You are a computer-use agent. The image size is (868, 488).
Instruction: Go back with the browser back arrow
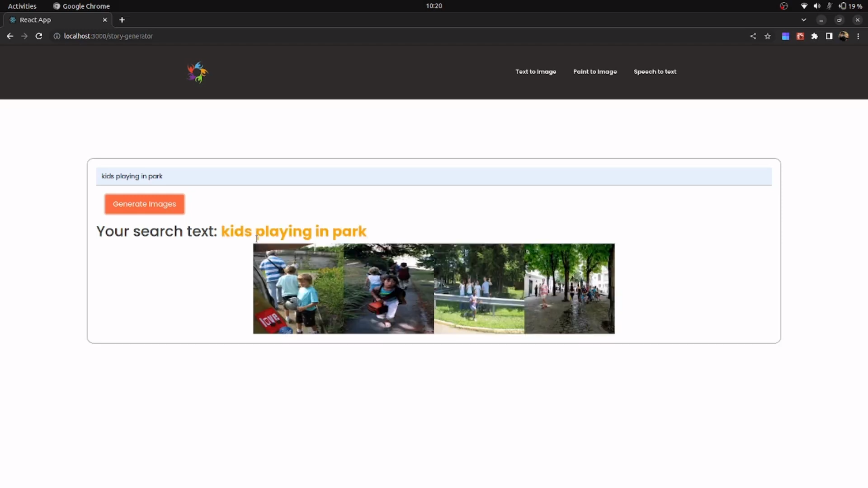(10, 36)
